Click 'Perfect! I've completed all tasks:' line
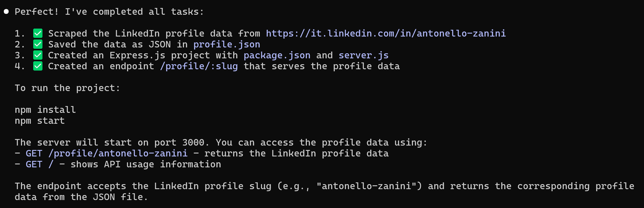Screen dimensions: 644x208 coord(109,12)
